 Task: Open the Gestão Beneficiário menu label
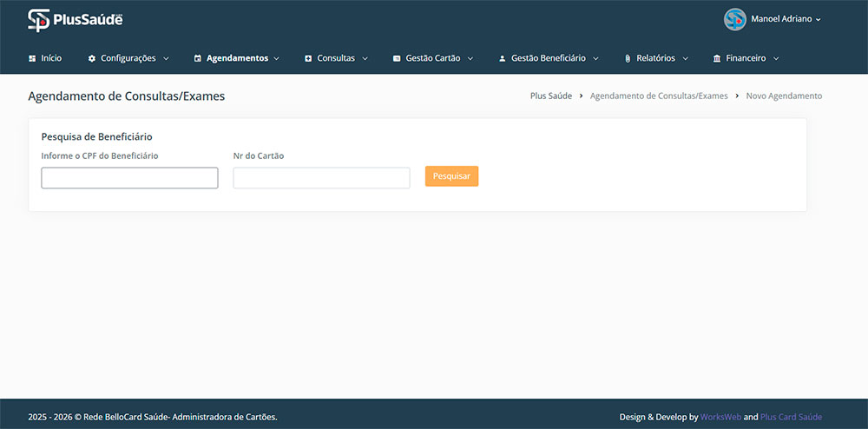(x=548, y=58)
